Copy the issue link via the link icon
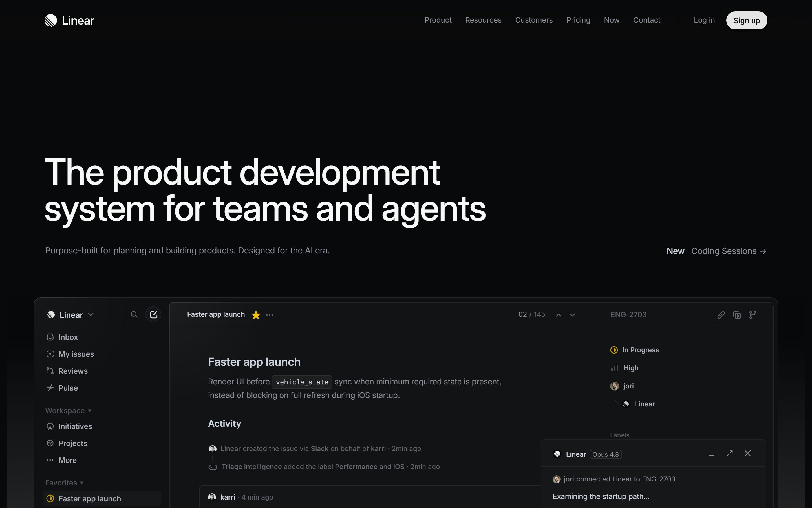Screen dimensions: 812x508 pos(721,315)
